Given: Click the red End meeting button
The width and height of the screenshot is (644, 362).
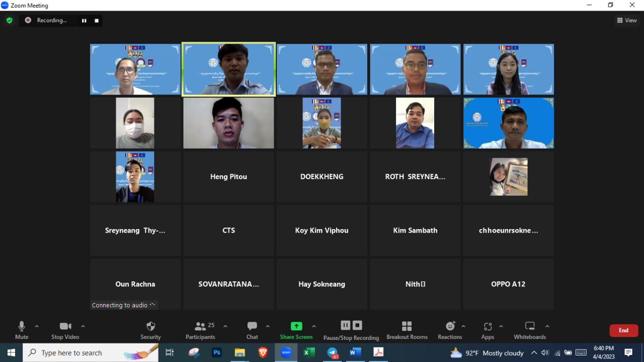Looking at the screenshot, I should (623, 330).
